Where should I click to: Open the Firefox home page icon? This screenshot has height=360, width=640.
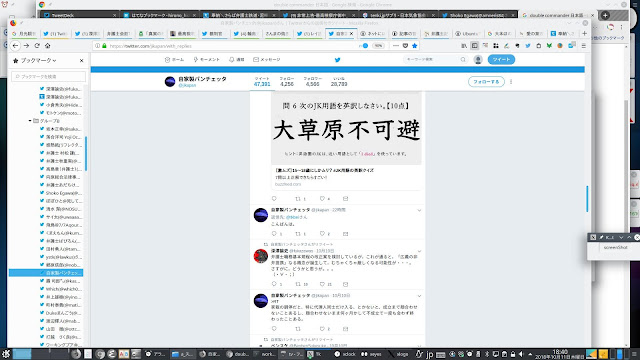(x=47, y=46)
